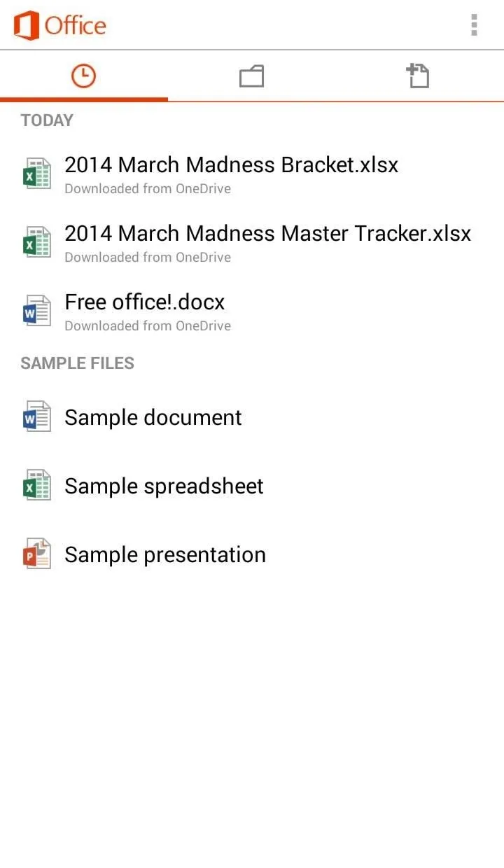Click Word icon beside Sample document
This screenshot has height=868, width=504.
(36, 416)
